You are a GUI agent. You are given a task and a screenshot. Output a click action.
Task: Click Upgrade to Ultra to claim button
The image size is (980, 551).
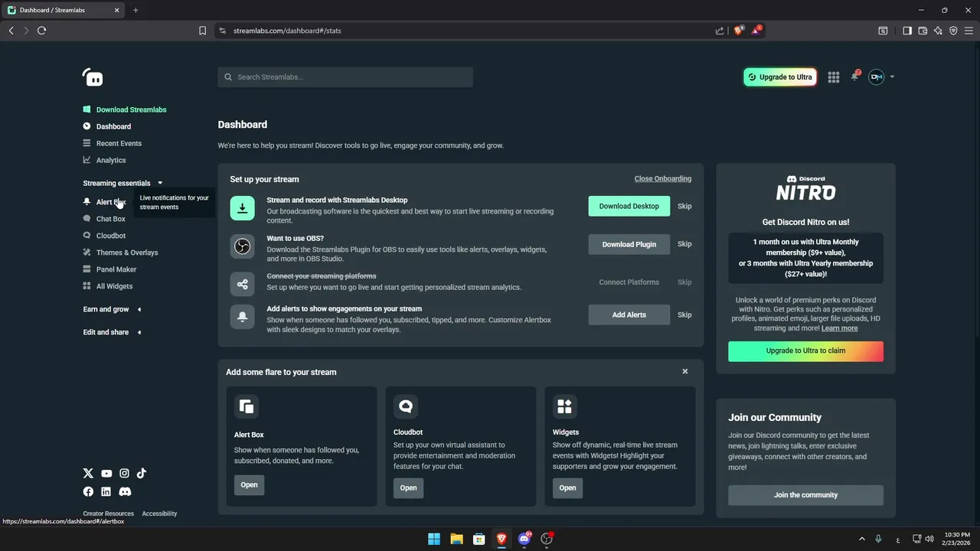pyautogui.click(x=805, y=351)
